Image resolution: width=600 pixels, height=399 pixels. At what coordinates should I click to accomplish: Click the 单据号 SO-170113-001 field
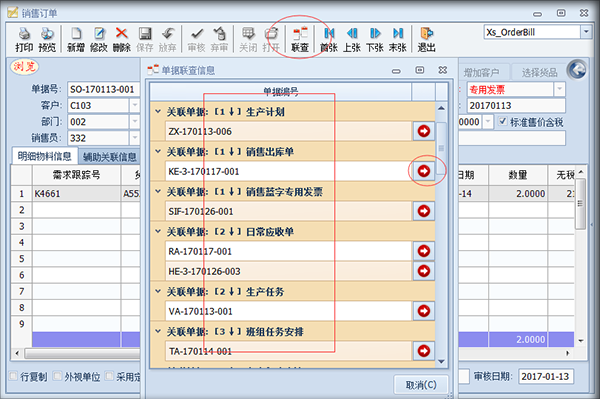[104, 89]
